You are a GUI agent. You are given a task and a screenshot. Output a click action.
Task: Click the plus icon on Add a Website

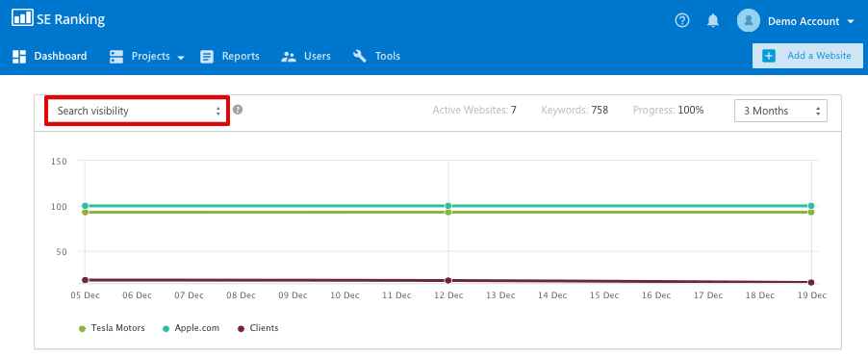pyautogui.click(x=769, y=56)
